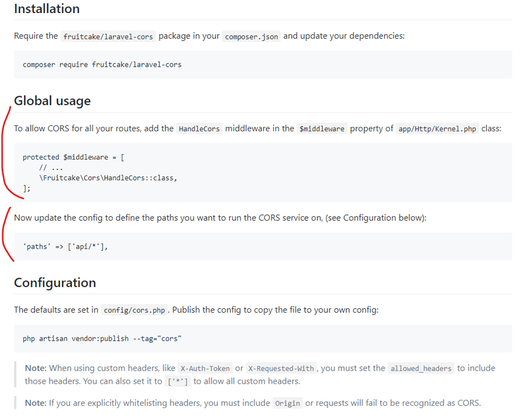Click the allowed_headers inline code
This screenshot has height=420, width=521.
pyautogui.click(x=421, y=369)
